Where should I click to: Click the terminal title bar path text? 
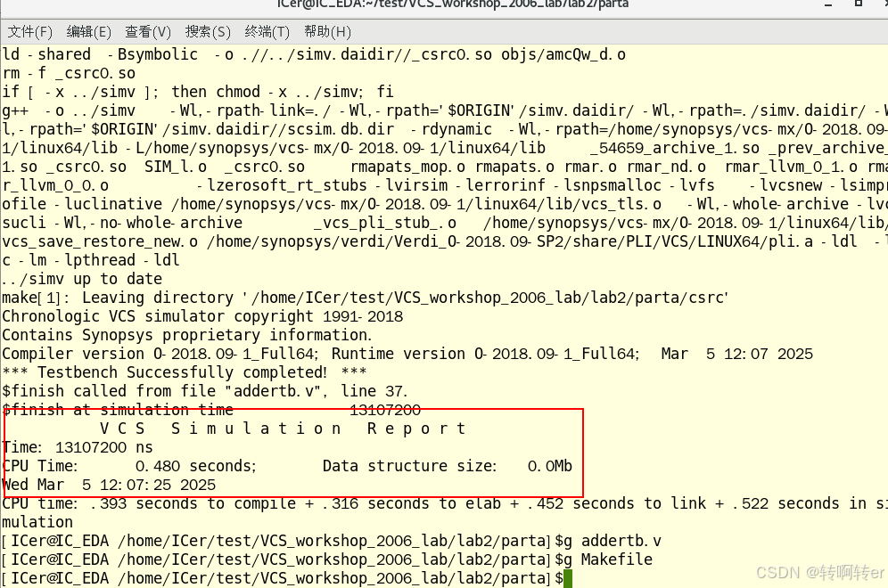[x=444, y=6]
